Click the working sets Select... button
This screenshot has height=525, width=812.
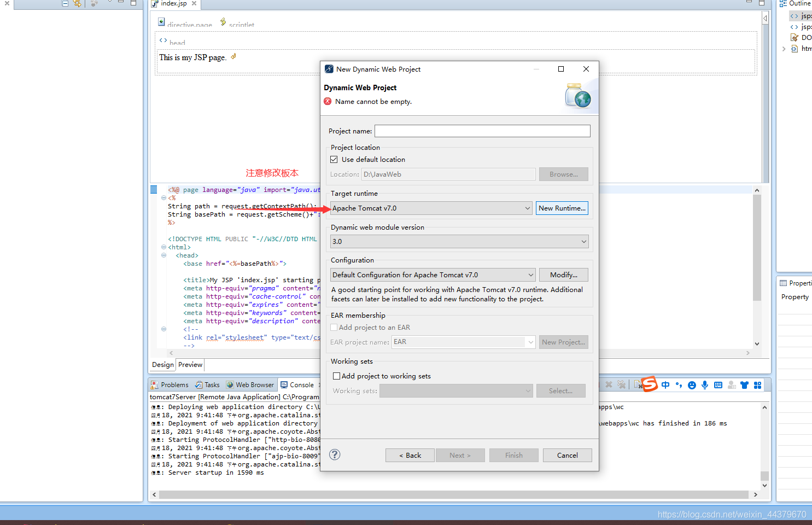561,391
